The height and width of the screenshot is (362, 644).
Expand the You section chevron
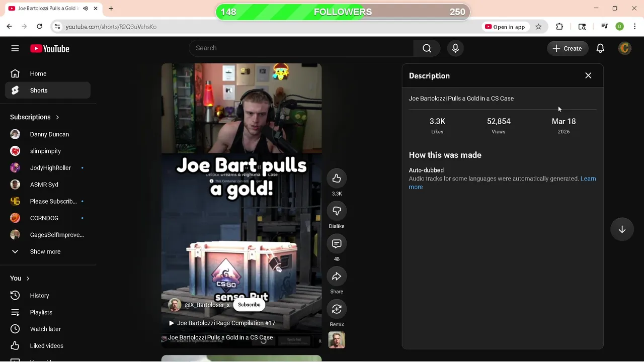(28, 279)
